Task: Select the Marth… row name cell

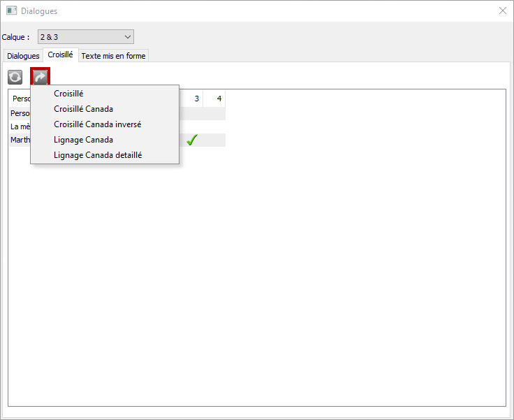Action: 20,140
